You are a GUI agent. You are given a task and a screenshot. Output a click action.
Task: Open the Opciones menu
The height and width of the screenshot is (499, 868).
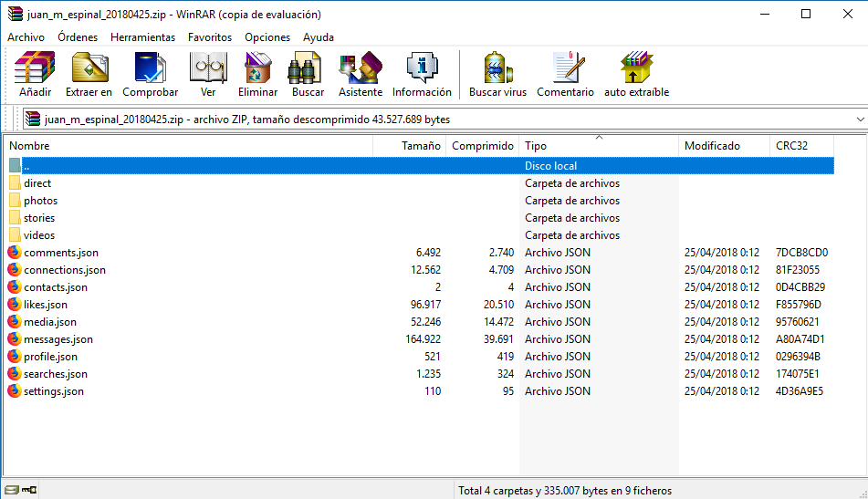tap(267, 37)
